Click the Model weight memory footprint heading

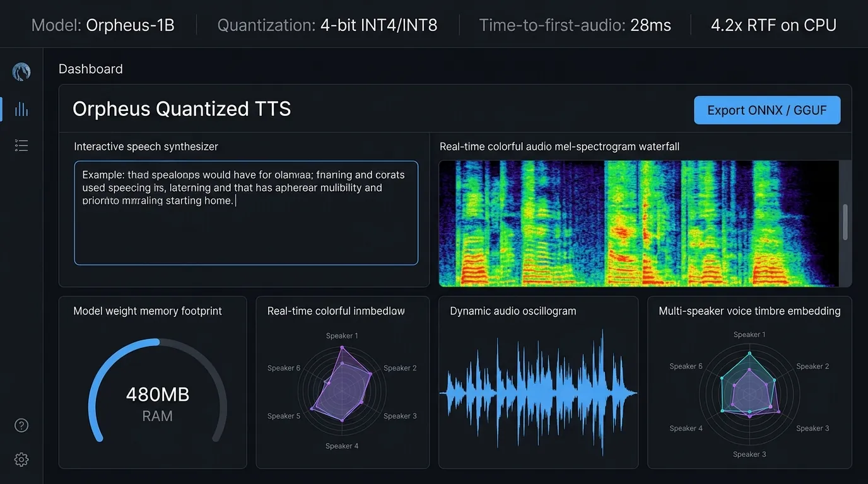(x=148, y=311)
